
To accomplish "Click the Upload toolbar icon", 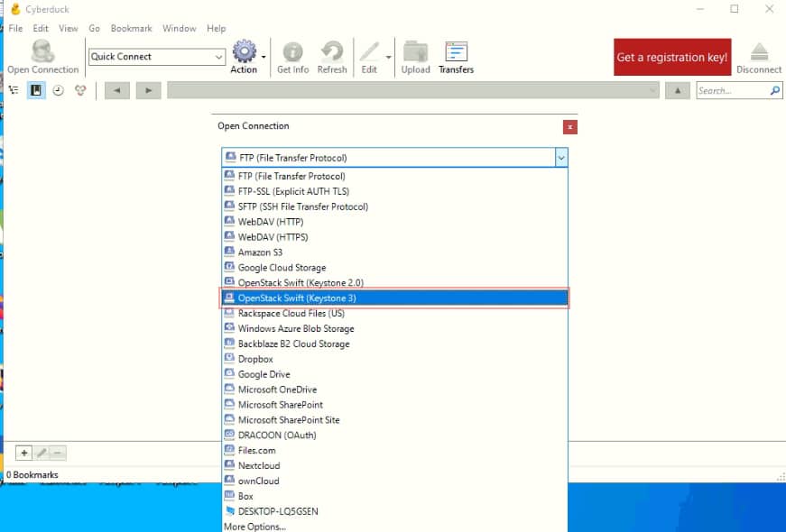I will 415,52.
